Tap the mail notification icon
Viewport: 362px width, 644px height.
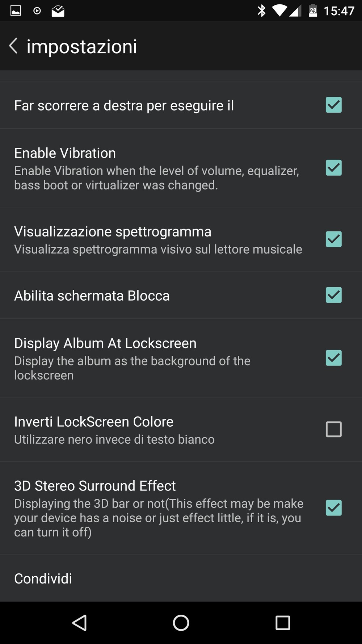click(x=58, y=11)
